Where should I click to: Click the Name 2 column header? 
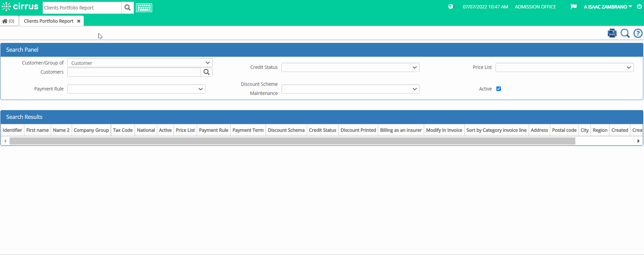(61, 130)
